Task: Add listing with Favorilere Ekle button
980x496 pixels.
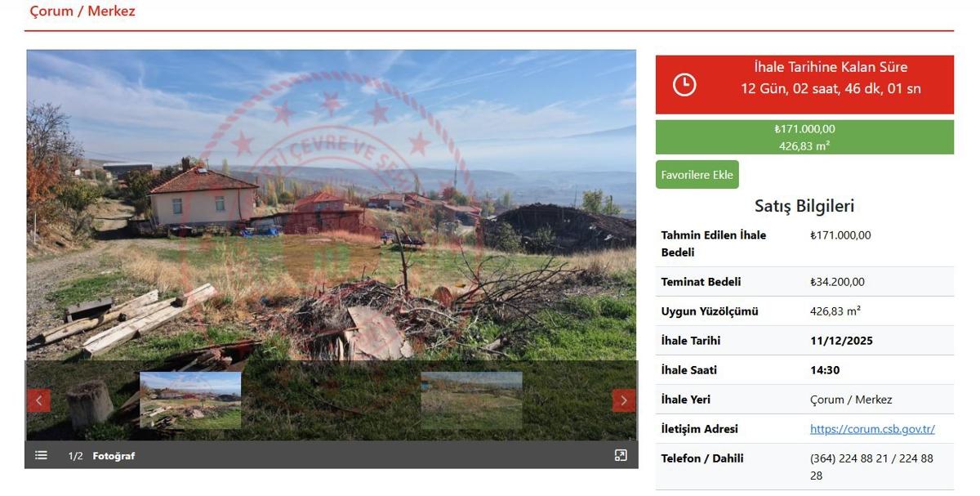Action: click(x=697, y=175)
